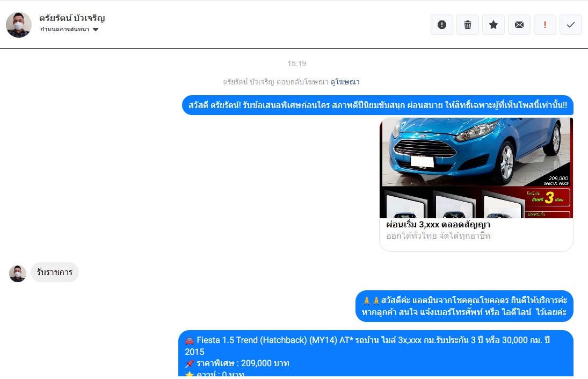Screen dimensions: 588x379
Task: Select admin reply starting สวัสดีค่ะ แอดมิน
Action: coord(464,306)
